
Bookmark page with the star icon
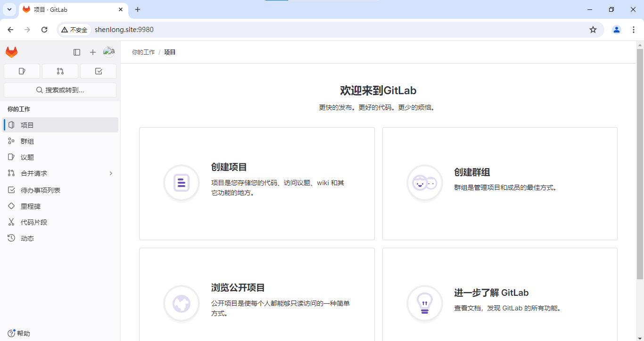tap(593, 30)
